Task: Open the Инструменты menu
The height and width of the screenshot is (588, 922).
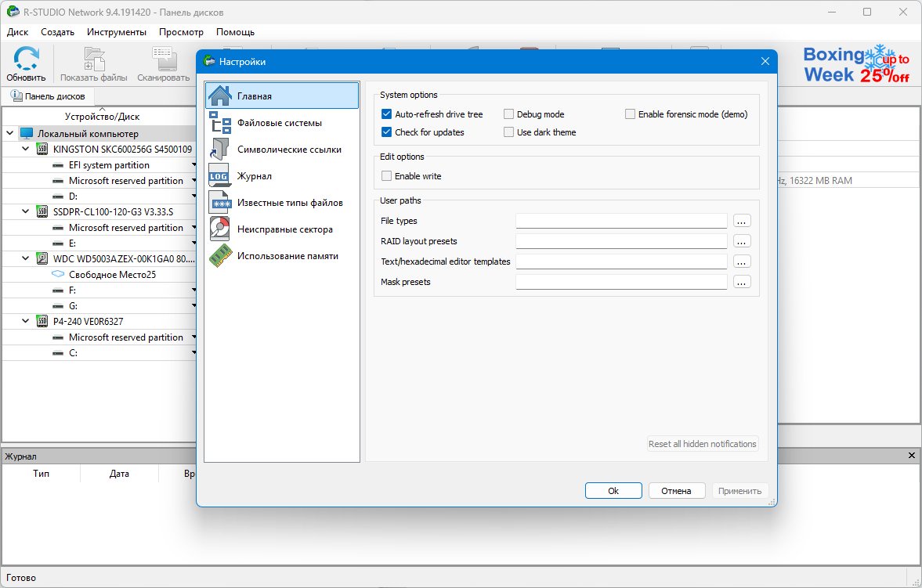Action: 117,32
